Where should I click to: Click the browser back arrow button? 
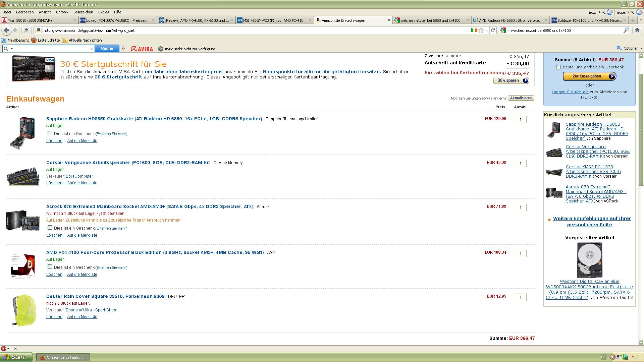(6, 30)
